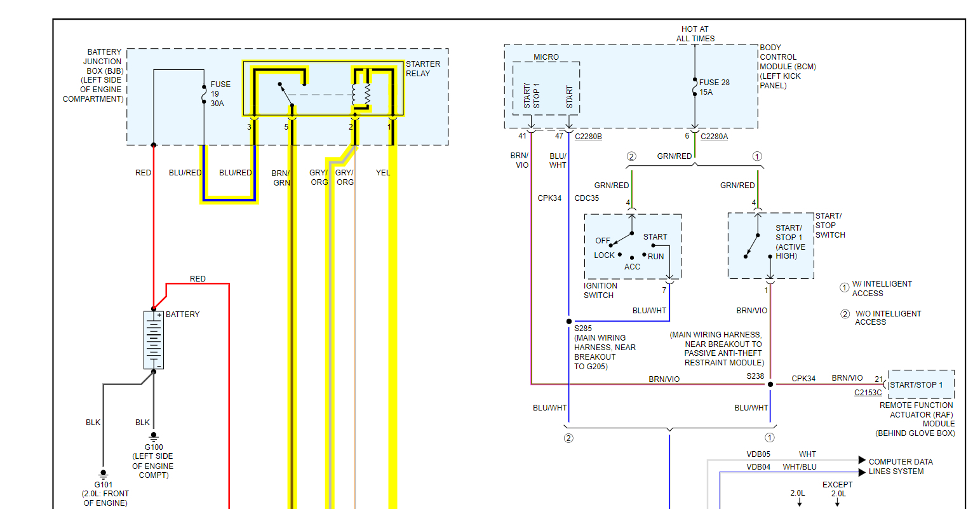Select the G100 ground symbol
Viewport: 980px width, 509px height.
tap(154, 437)
